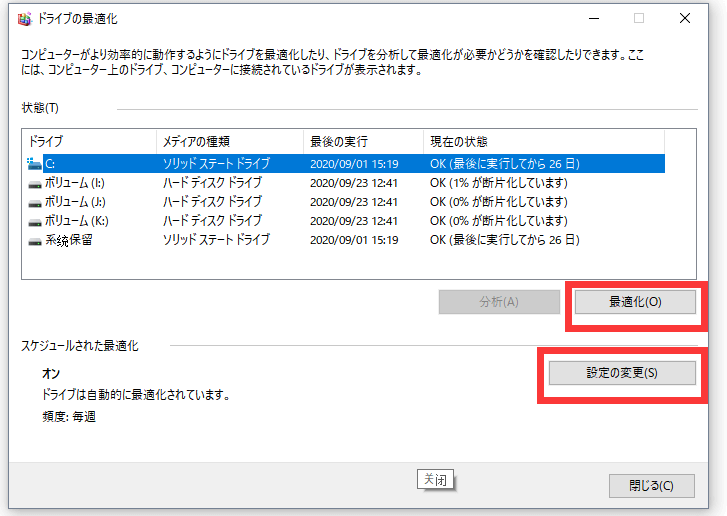Image resolution: width=727 pixels, height=516 pixels.
Task: Click the ボリューム (J:) drive icon
Action: point(34,203)
